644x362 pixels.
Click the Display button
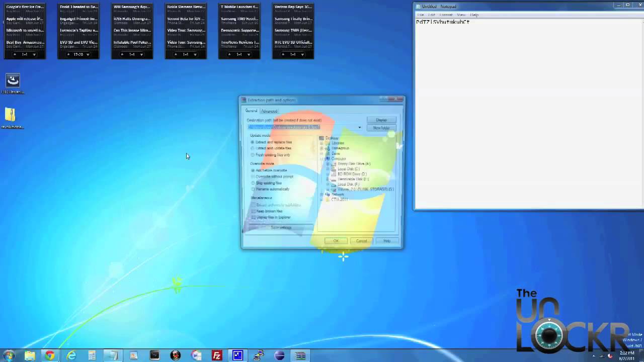click(x=381, y=120)
